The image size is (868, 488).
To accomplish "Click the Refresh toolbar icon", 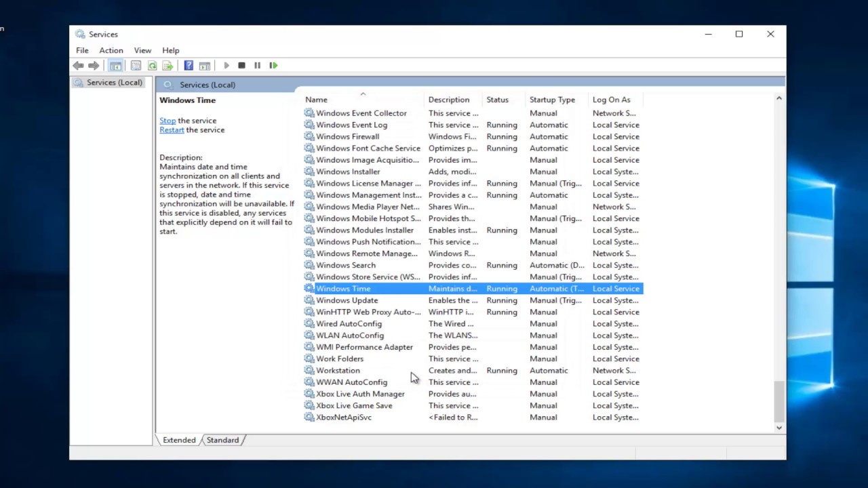I will [152, 66].
